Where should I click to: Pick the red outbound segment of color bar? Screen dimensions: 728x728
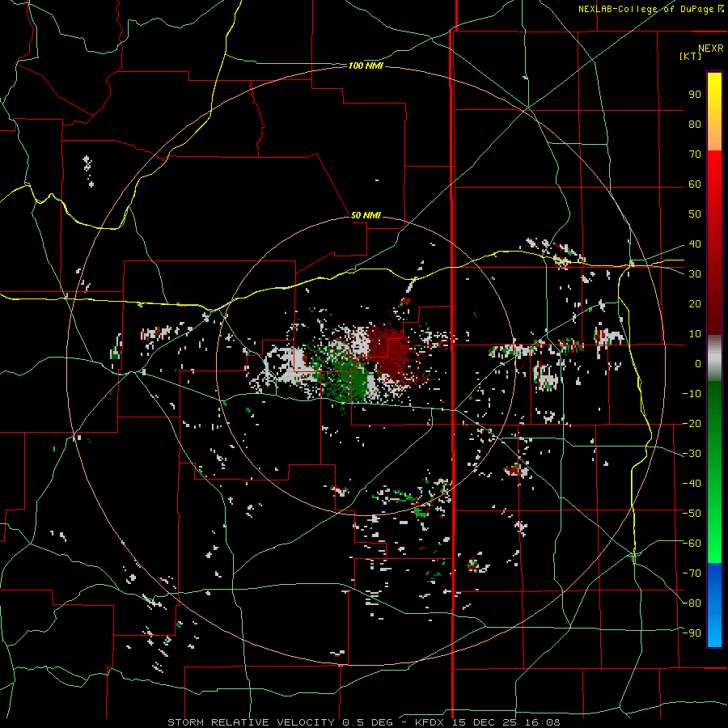pyautogui.click(x=714, y=243)
